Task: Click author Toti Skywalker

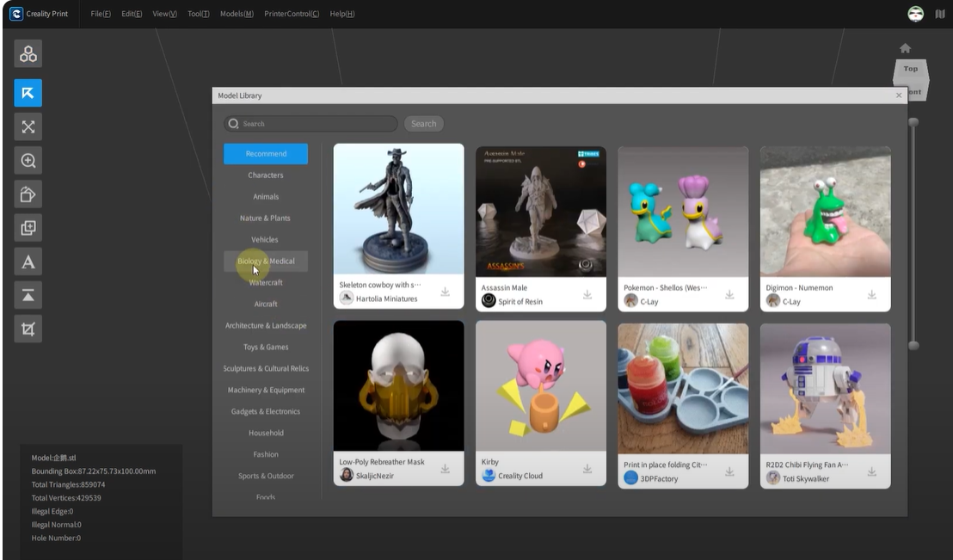Action: (805, 479)
